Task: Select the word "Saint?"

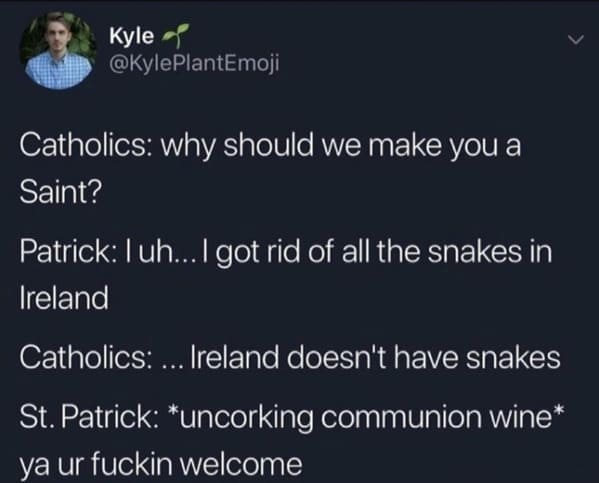Action: pos(60,192)
